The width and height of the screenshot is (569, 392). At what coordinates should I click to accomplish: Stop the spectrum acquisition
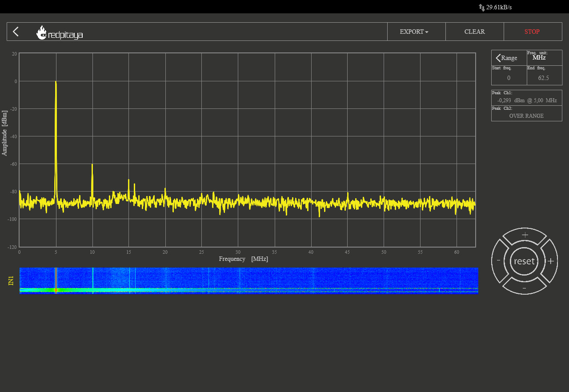(532, 32)
